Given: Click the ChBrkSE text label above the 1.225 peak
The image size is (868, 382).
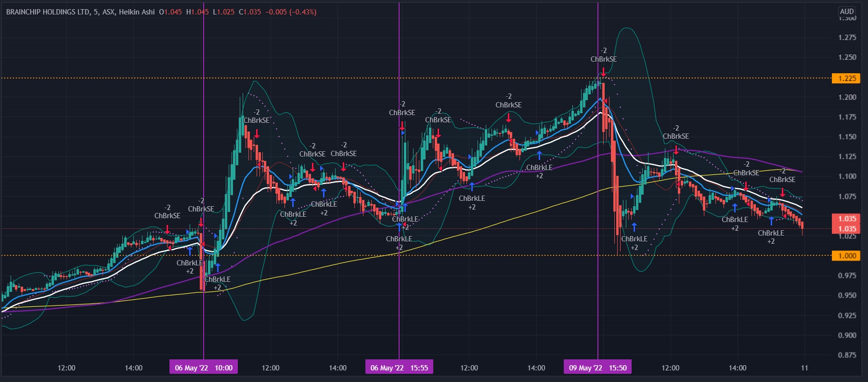Looking at the screenshot, I should 603,59.
